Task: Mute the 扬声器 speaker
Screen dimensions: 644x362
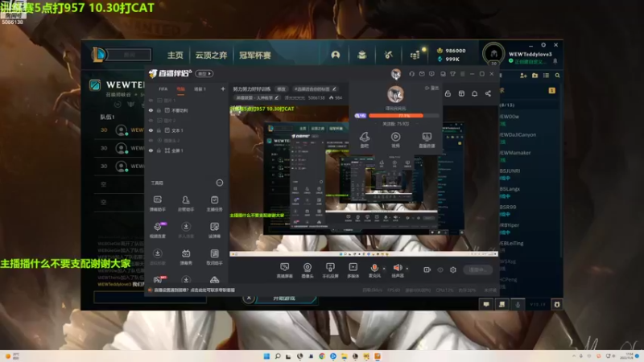Action: [397, 268]
